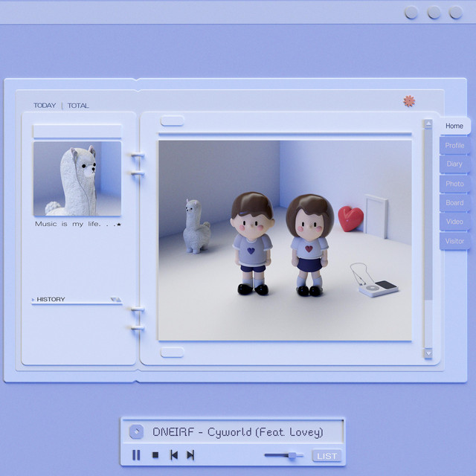Skip to the next track

point(190,455)
